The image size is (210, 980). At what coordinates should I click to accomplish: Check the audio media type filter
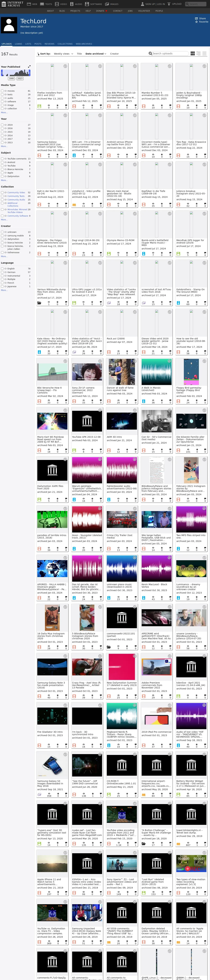2,98
